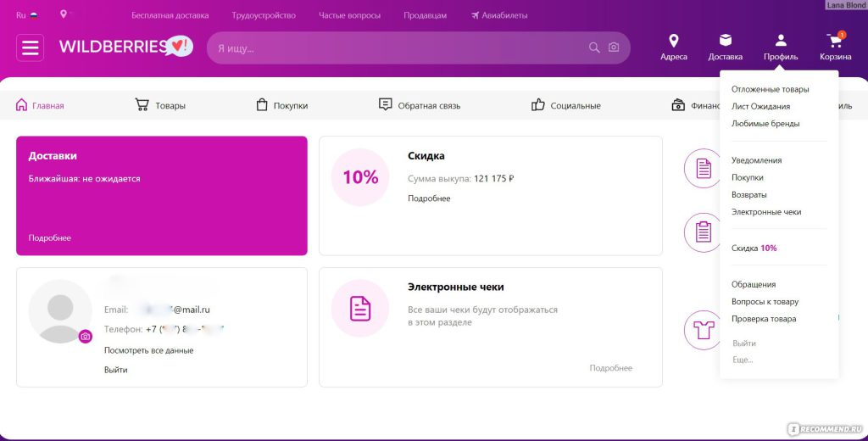Click Посмотреть все данные link
Viewport: 868px width, 441px height.
149,350
